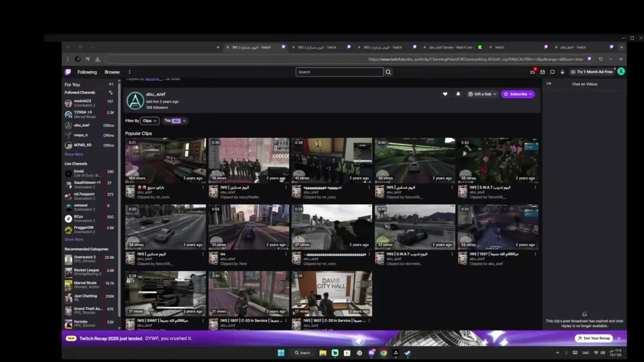
Task: Show more followed channels
Action: 74,154
